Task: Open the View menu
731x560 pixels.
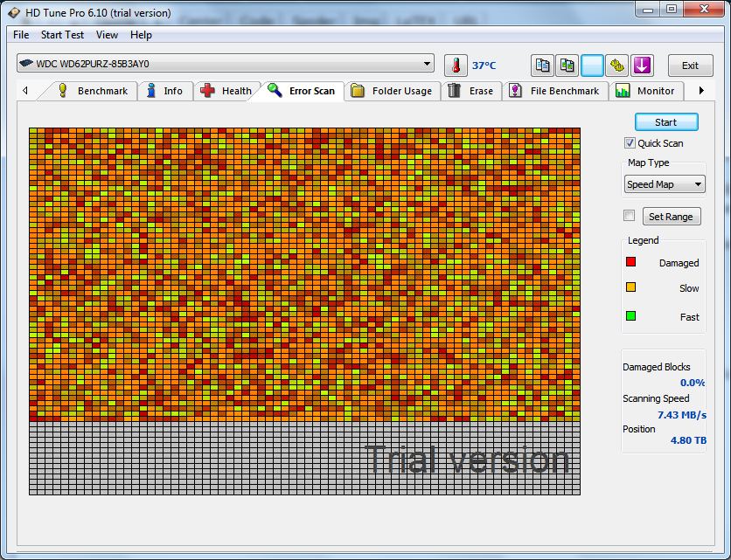Action: point(107,35)
